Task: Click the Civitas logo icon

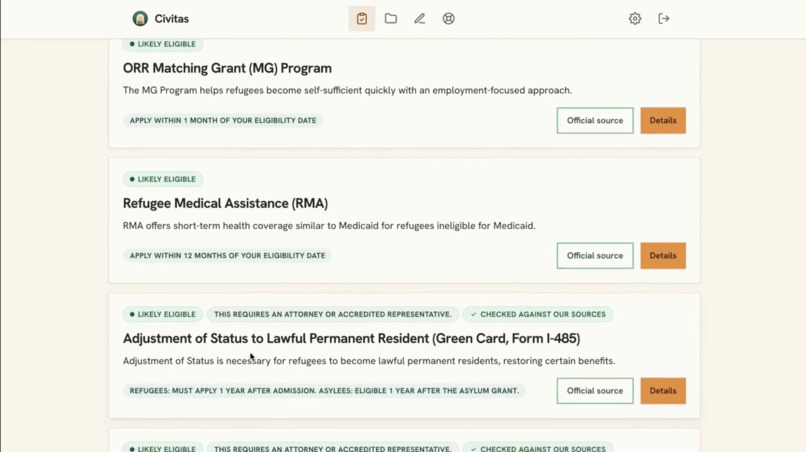Action: pyautogui.click(x=140, y=19)
